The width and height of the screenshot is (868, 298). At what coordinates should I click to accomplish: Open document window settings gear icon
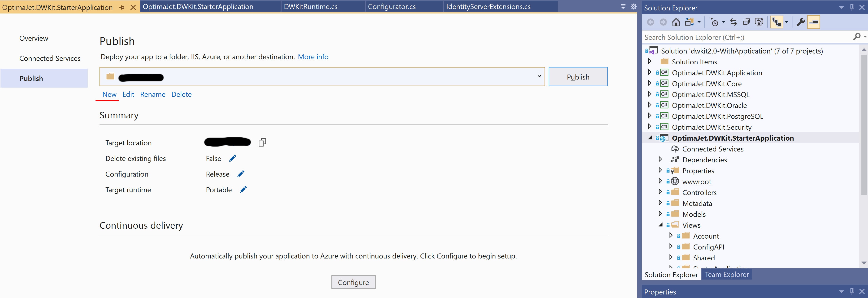pyautogui.click(x=633, y=6)
